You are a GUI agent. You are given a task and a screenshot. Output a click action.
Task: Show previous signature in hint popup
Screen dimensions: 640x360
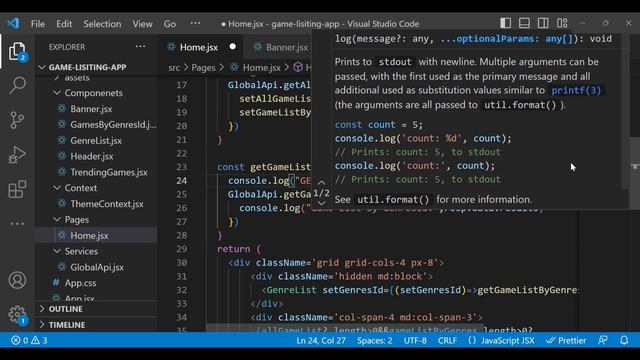(321, 183)
